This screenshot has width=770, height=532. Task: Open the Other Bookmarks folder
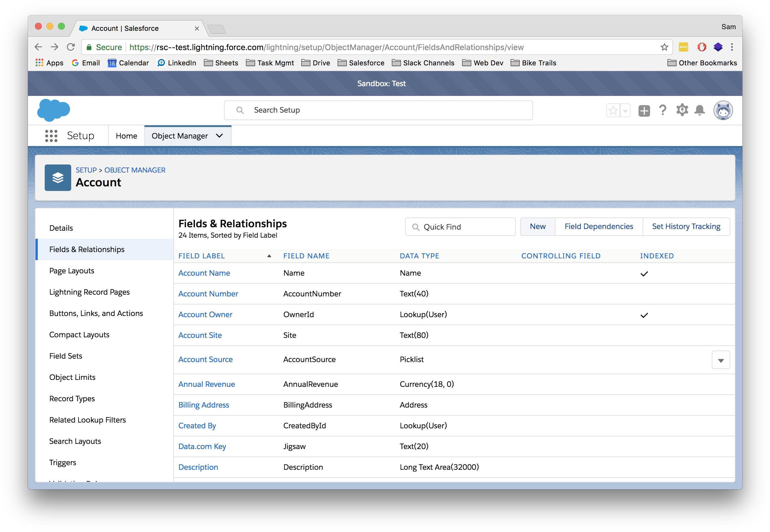pos(702,63)
